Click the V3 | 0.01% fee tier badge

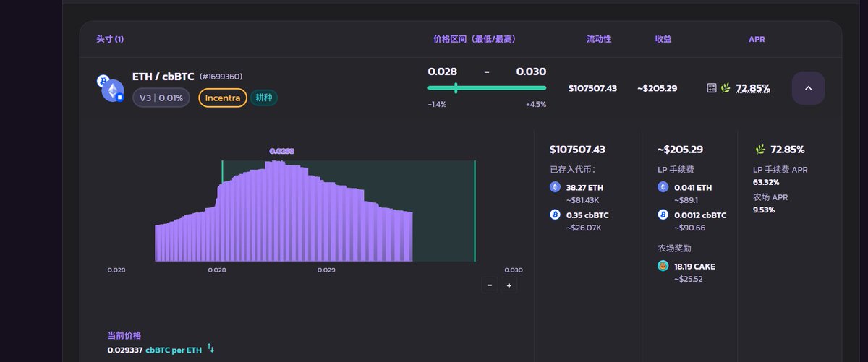(161, 98)
